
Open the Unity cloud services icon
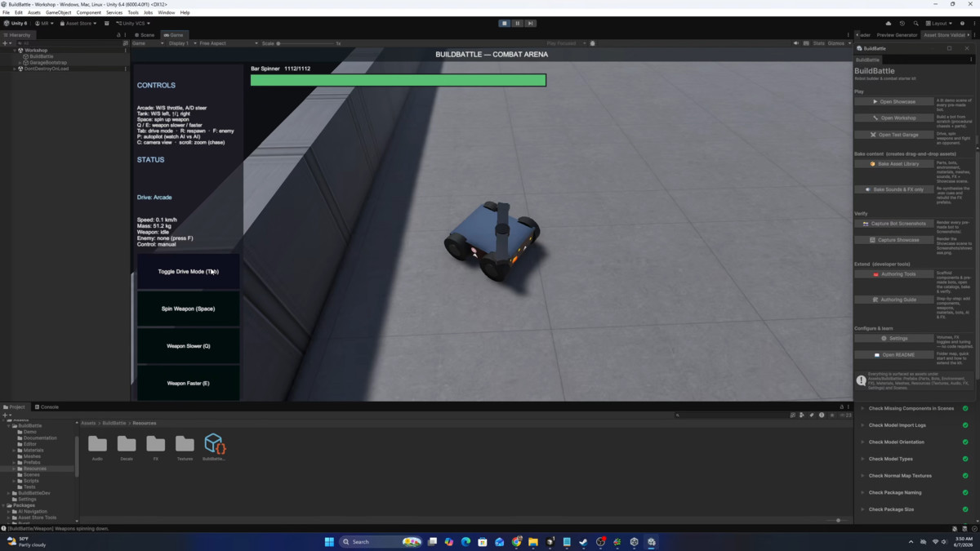coord(889,24)
